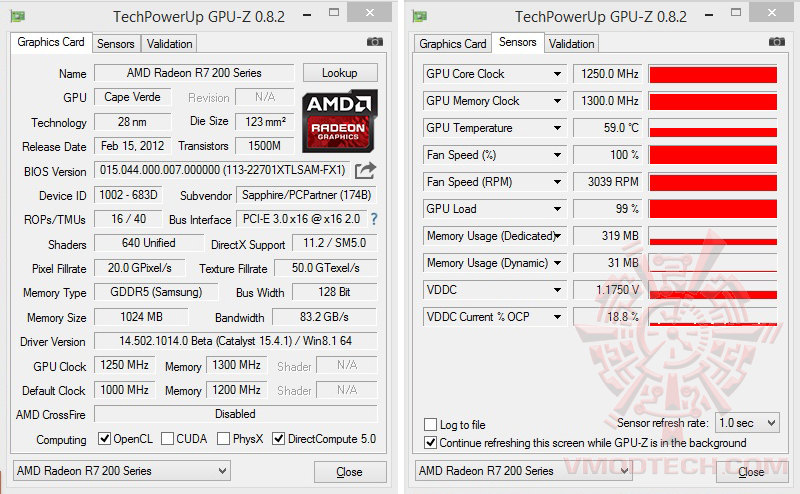Click the BIOS share/export arrow icon
The image size is (800, 494).
point(365,171)
